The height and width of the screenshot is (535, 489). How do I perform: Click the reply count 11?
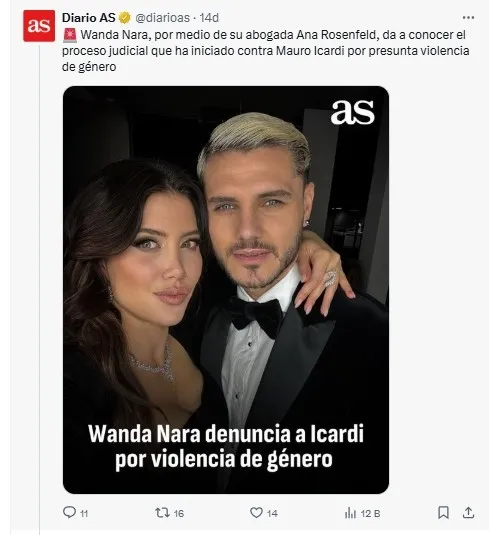pos(84,514)
